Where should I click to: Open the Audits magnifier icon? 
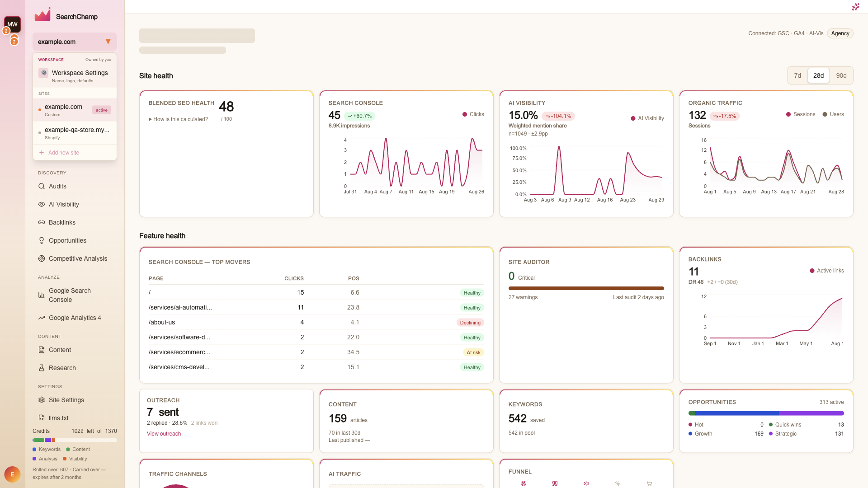point(42,186)
